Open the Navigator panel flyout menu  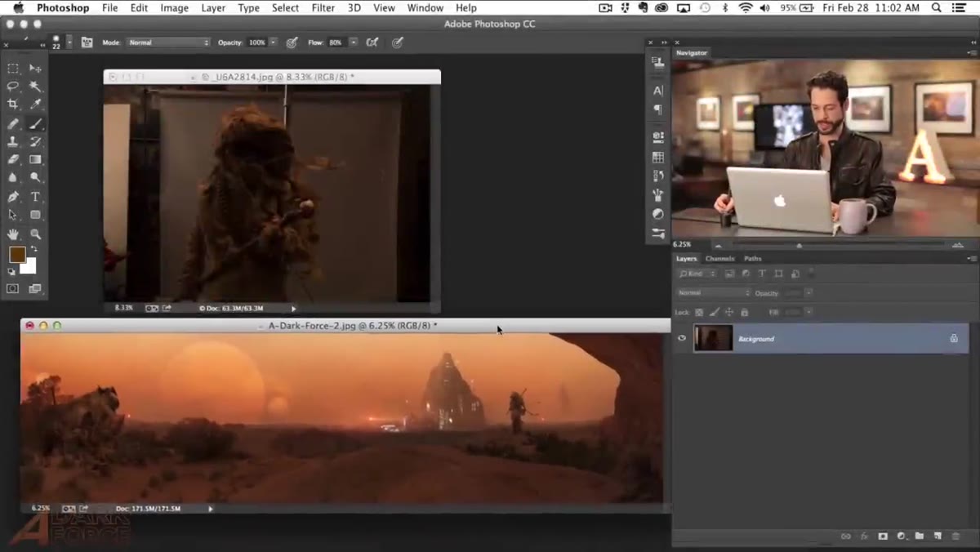pyautogui.click(x=971, y=53)
